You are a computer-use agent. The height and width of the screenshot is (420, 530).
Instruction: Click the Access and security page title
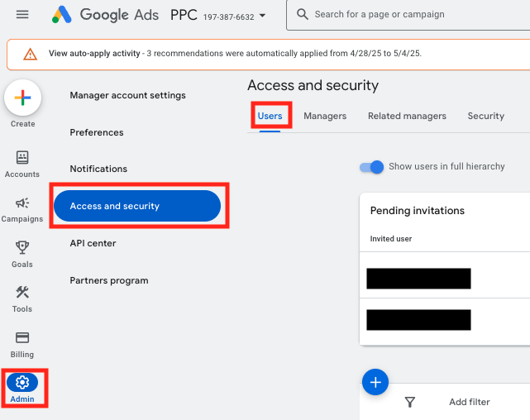(x=313, y=85)
